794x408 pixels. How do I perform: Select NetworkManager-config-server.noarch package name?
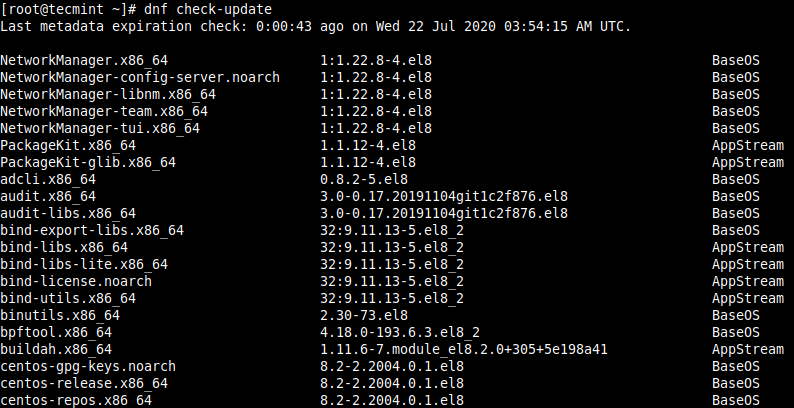tap(140, 77)
